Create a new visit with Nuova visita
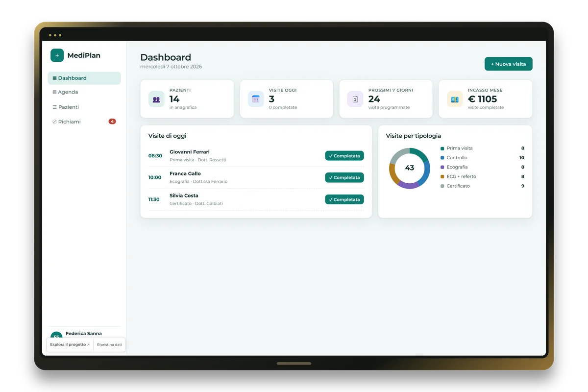588x392 pixels. point(509,64)
